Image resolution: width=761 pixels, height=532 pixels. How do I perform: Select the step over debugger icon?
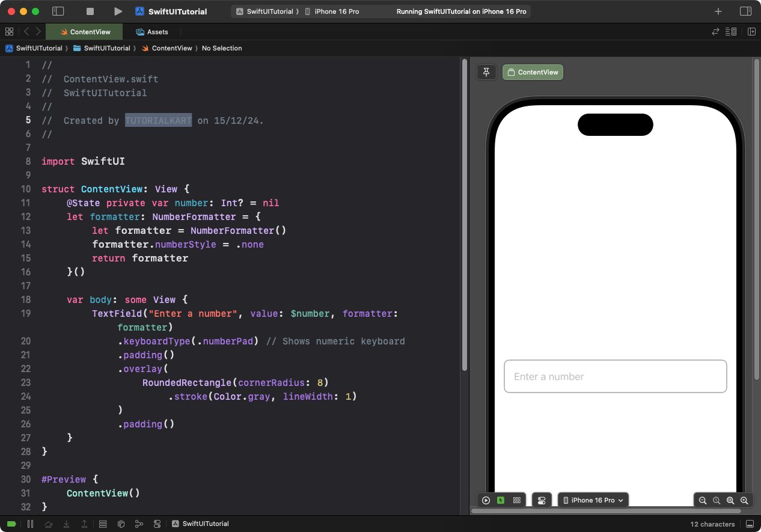tap(49, 524)
